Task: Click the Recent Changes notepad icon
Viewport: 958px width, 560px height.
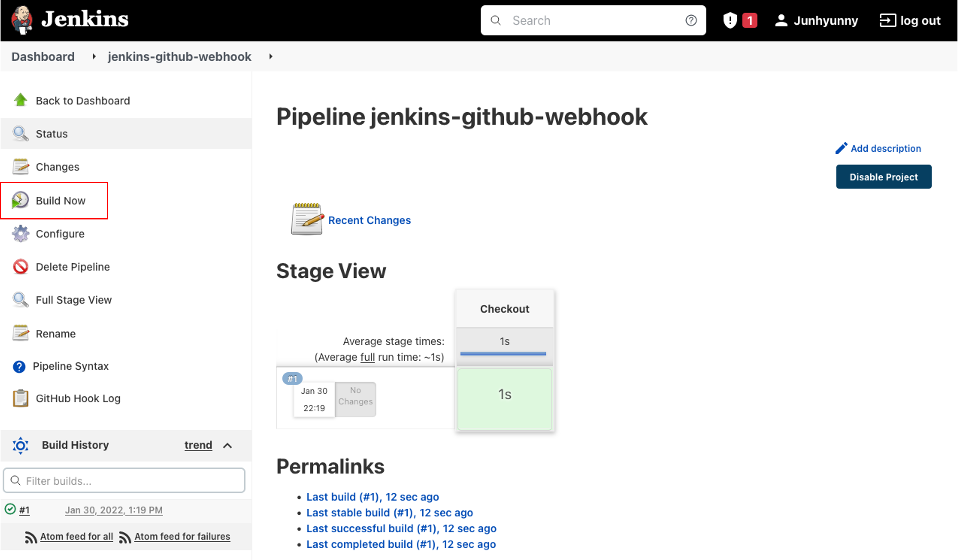Action: [307, 219]
